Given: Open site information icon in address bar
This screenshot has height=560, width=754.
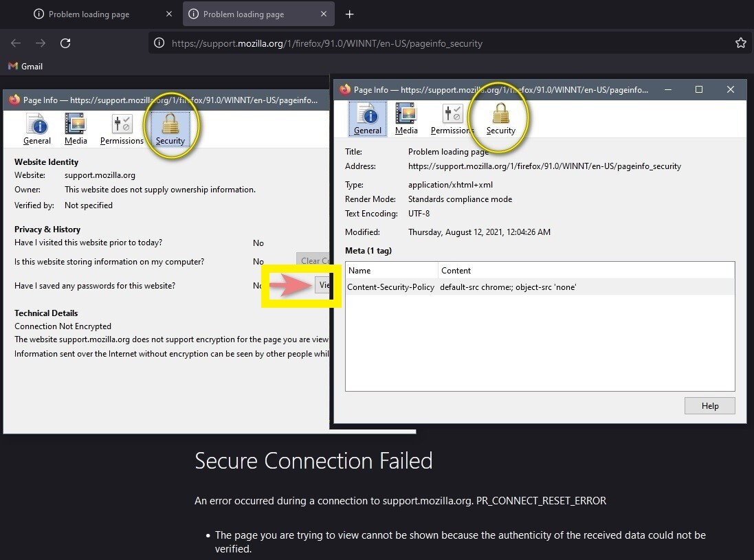Looking at the screenshot, I should pyautogui.click(x=159, y=43).
